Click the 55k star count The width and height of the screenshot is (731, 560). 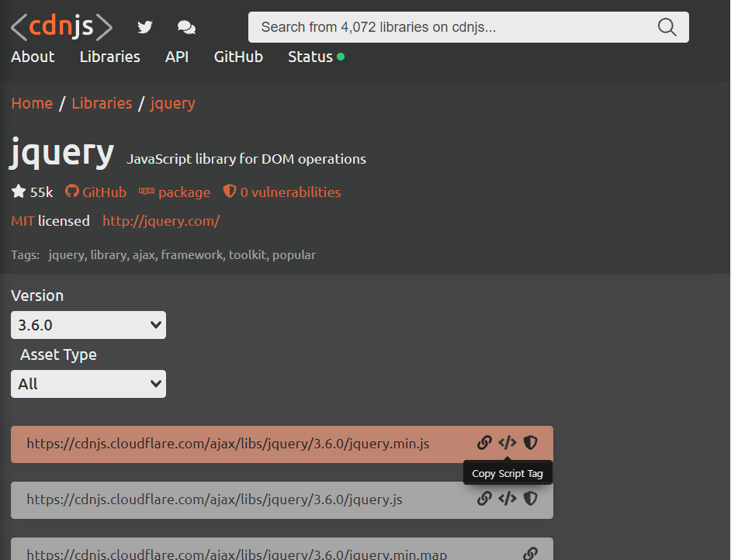41,192
